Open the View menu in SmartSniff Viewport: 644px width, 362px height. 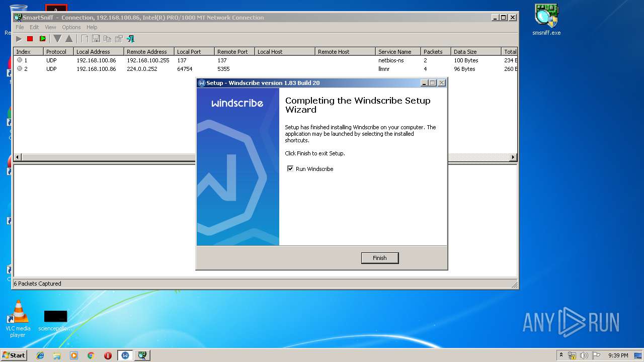tap(50, 27)
